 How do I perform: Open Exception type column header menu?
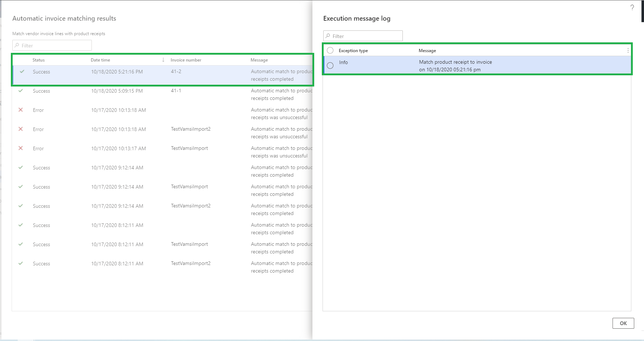pyautogui.click(x=353, y=51)
